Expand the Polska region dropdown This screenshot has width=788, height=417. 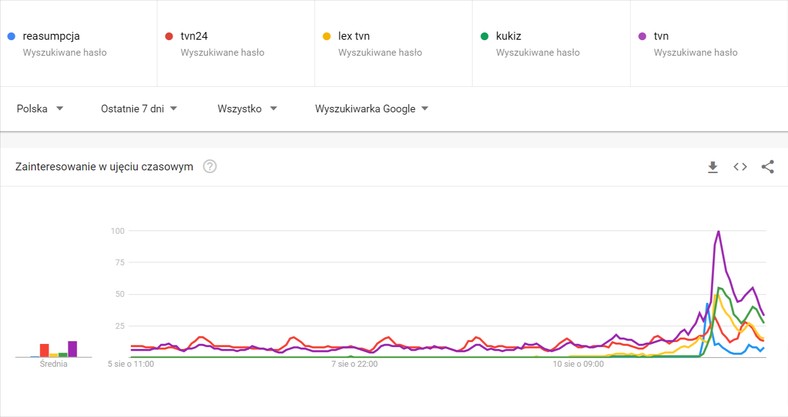(x=40, y=109)
